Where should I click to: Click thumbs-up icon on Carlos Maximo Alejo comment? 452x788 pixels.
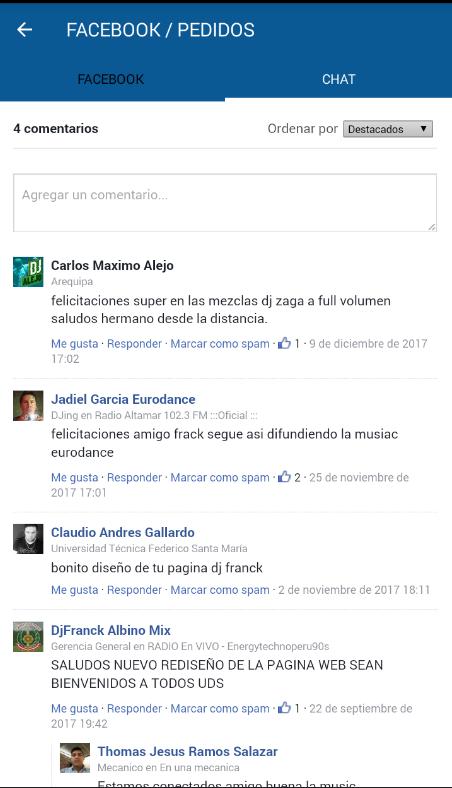[x=285, y=344]
